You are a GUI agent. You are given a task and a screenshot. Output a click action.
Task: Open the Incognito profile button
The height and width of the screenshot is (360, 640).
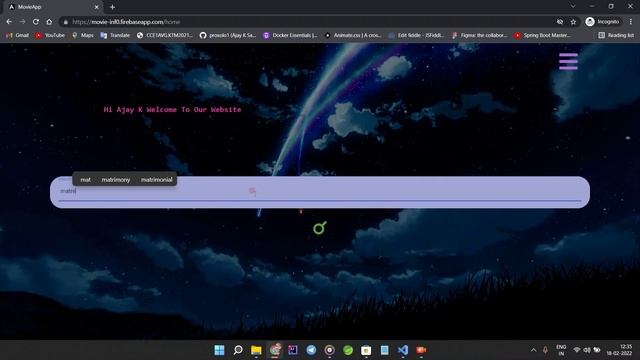pyautogui.click(x=602, y=22)
